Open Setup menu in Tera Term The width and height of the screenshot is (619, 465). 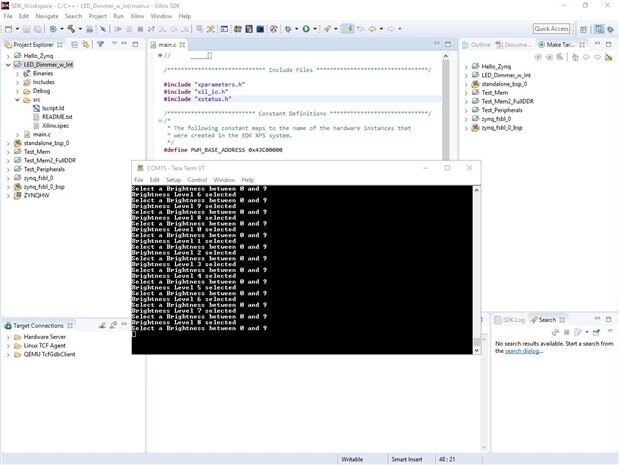coord(173,180)
